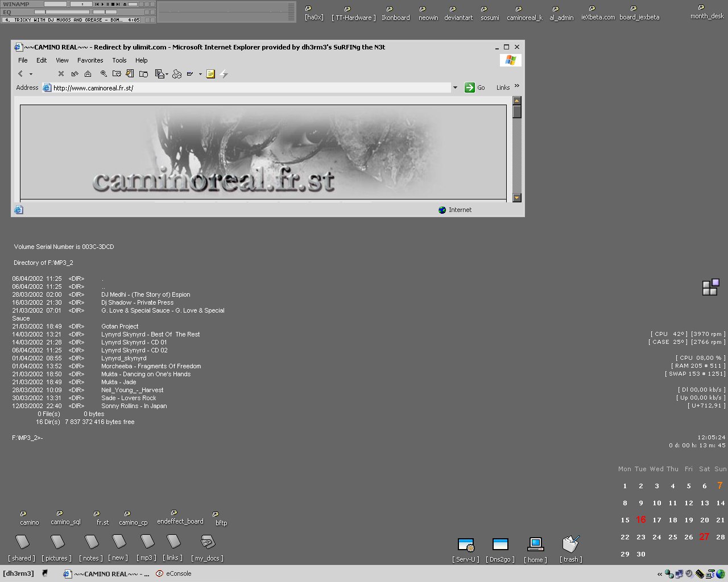The width and height of the screenshot is (728, 582).
Task: Click the Winamp play button
Action: tap(102, 4)
